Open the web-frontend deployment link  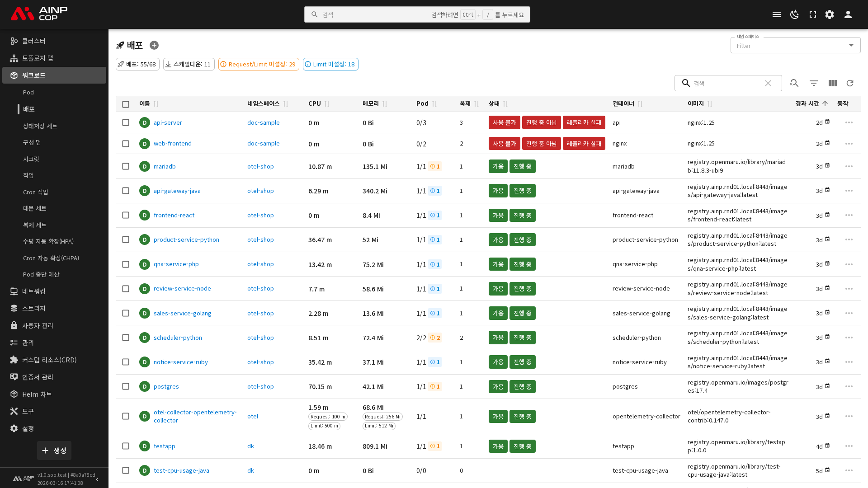[x=172, y=143]
